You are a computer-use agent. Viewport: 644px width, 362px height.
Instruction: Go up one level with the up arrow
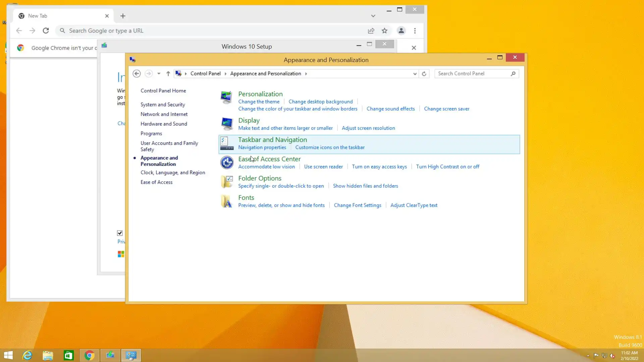coord(168,74)
